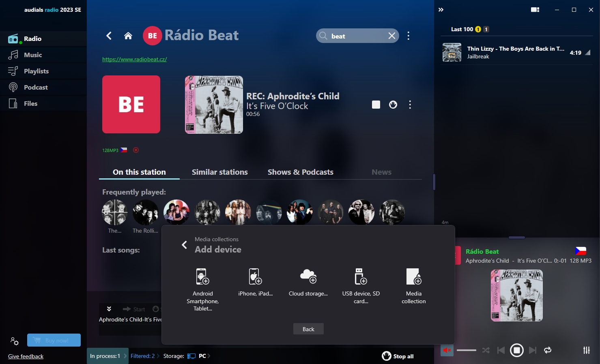
Task: Stop the player with the round stop button
Action: pos(516,350)
